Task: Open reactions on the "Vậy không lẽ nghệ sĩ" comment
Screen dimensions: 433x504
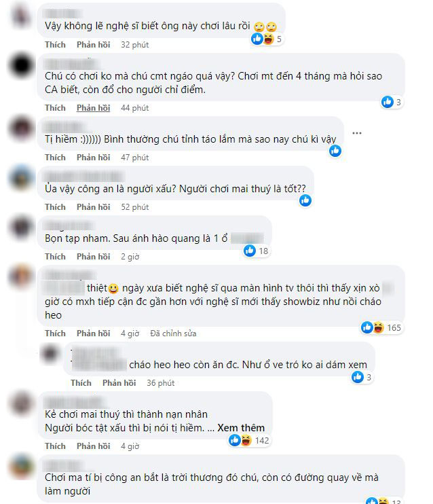Action: (267, 39)
